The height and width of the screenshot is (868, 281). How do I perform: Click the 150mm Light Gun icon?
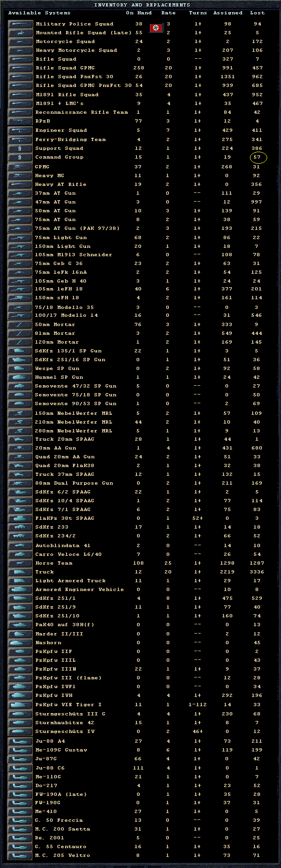click(20, 246)
